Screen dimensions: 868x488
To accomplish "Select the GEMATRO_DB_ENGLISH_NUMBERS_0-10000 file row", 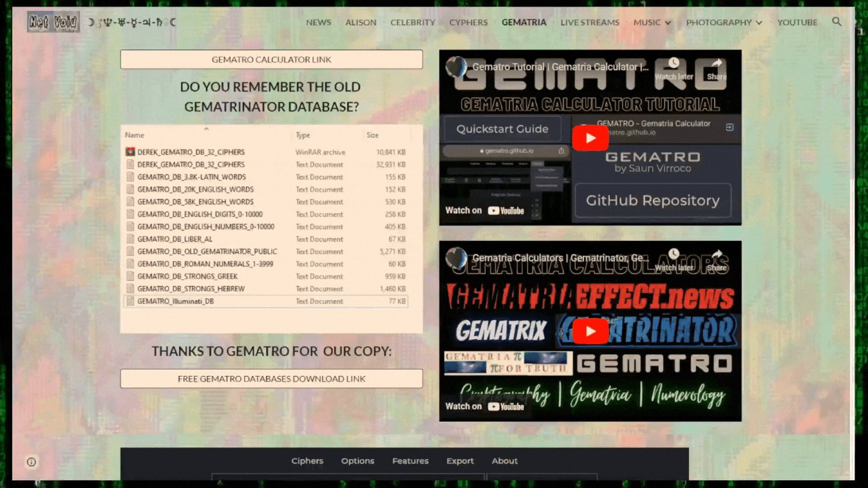I will [266, 227].
